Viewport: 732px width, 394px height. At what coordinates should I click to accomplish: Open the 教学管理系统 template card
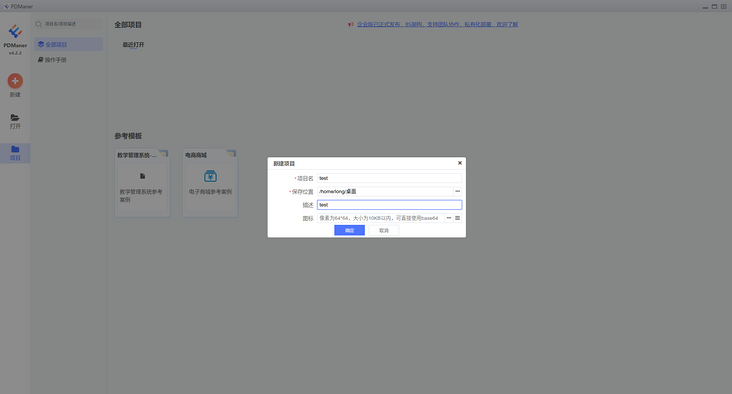(x=142, y=183)
